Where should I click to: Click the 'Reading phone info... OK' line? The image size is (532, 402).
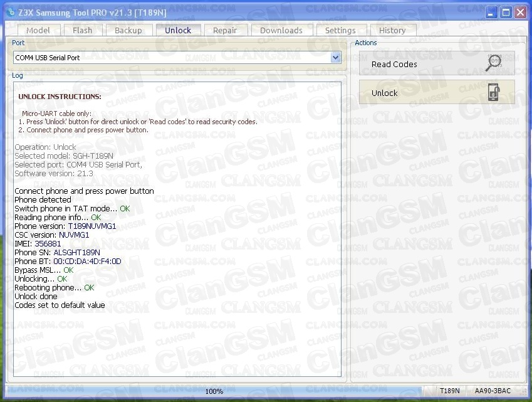coord(58,217)
